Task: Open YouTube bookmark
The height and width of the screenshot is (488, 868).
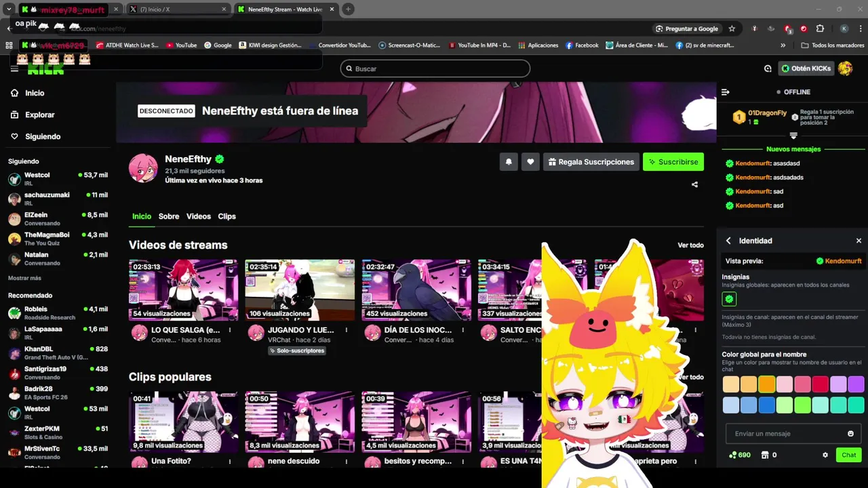Action: point(181,45)
